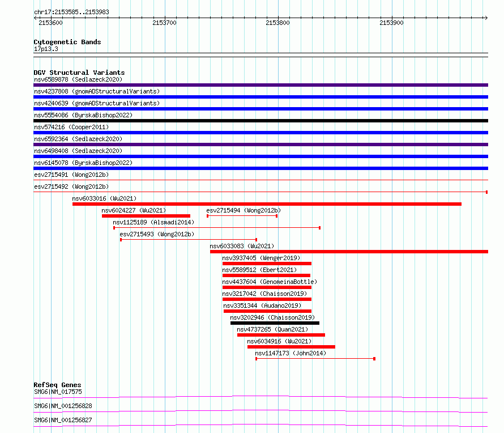This screenshot has height=433, width=504.
Task: Select the 17p13.3 cytogenetic band label
Action: point(46,49)
